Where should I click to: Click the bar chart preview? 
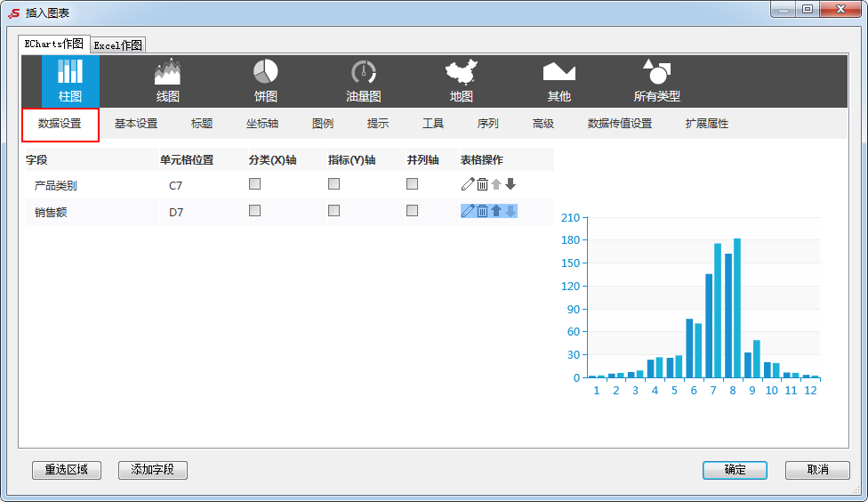coord(690,304)
